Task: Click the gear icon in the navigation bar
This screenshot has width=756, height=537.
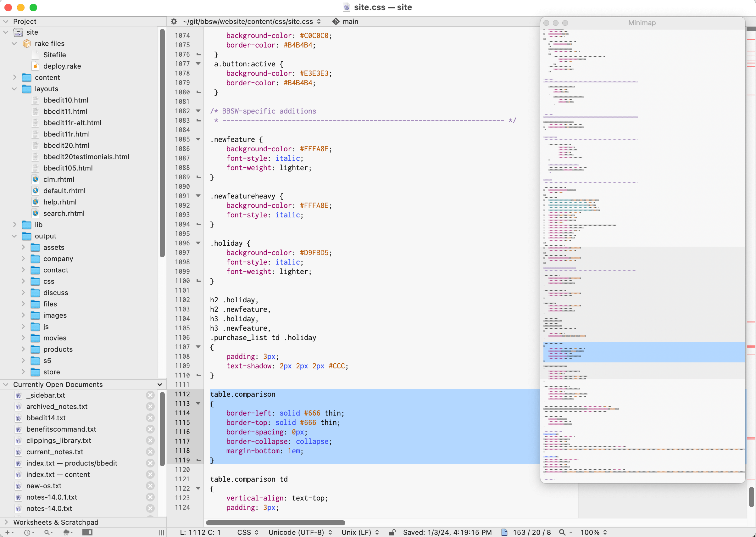Action: coord(174,21)
